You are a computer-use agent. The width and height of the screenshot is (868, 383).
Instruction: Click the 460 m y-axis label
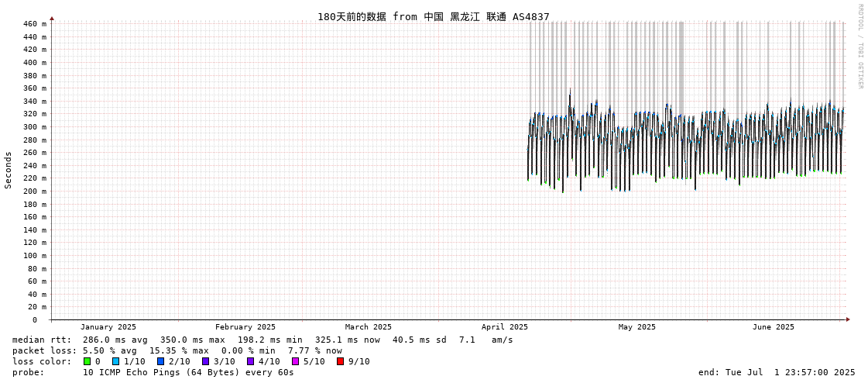point(36,24)
